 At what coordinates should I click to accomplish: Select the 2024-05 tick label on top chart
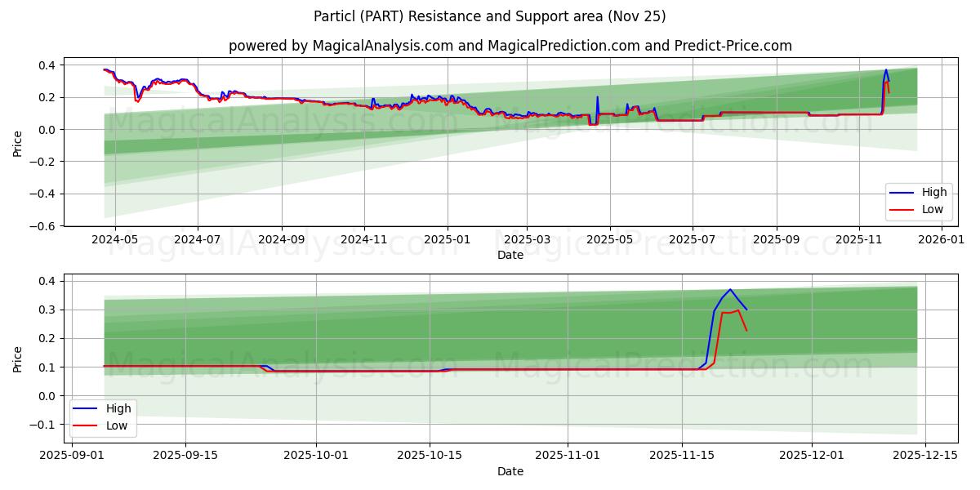pos(117,237)
